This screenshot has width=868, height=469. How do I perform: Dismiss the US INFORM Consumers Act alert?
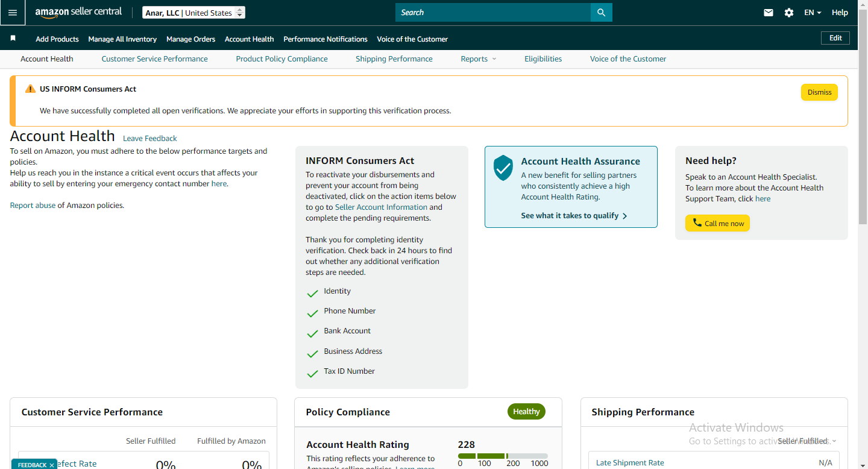tap(819, 92)
